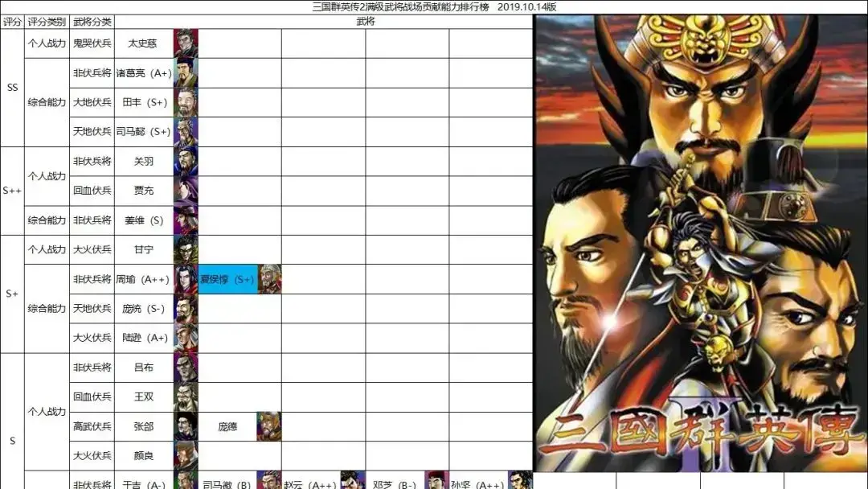Click the 评分 column header
Screen dimensions: 868x489
point(12,22)
